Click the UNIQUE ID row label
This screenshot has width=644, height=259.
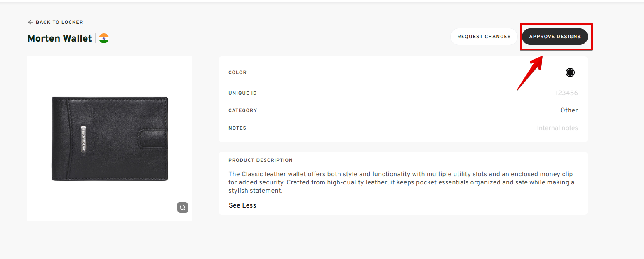242,93
